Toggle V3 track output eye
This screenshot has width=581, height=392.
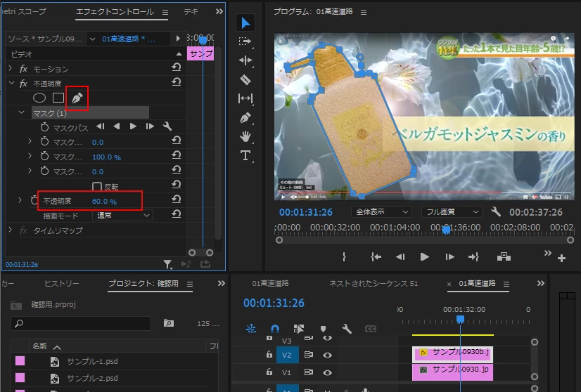327,338
